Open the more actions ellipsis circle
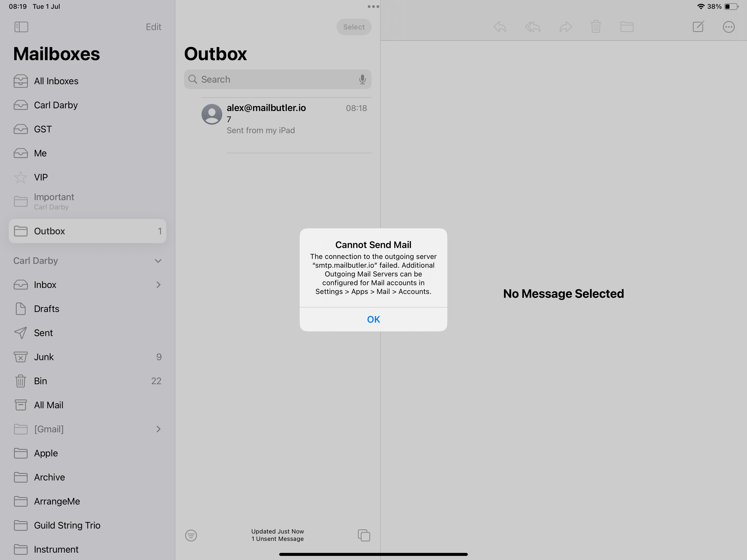747x560 pixels. 728,27
